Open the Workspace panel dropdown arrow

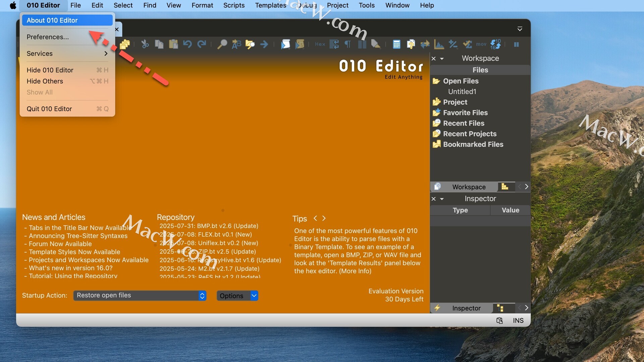click(x=442, y=59)
